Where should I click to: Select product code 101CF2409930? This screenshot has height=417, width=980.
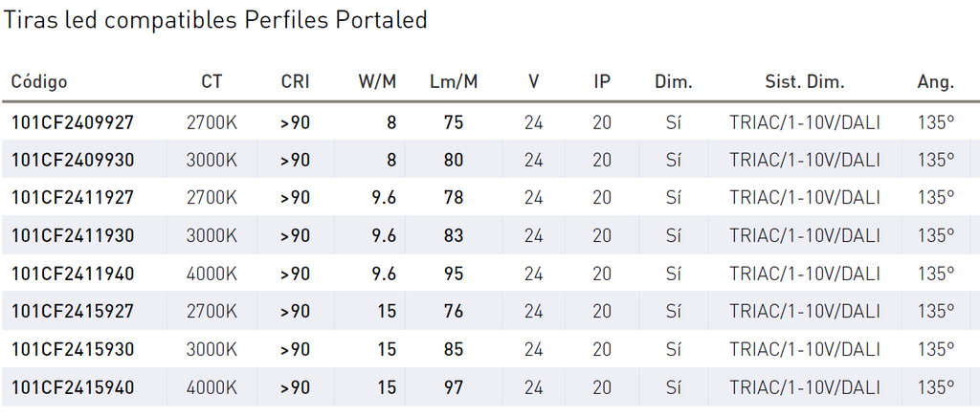click(73, 161)
